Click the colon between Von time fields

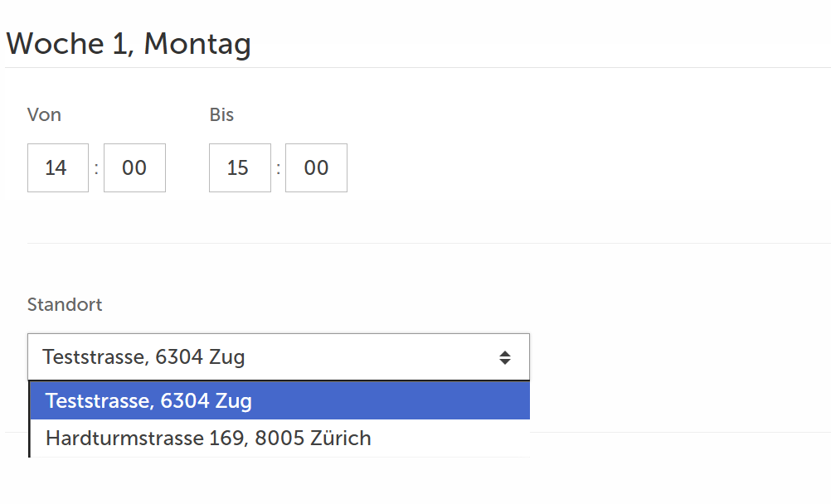[x=96, y=168]
